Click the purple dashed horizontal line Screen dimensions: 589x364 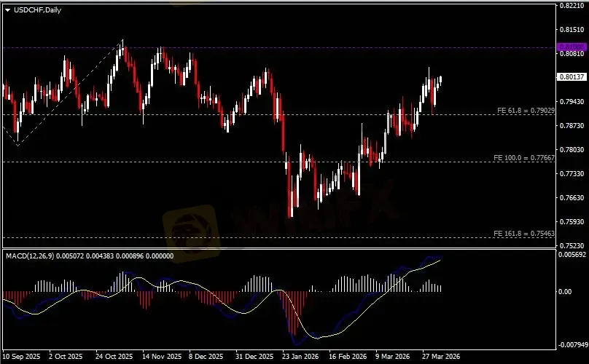[x=292, y=47]
